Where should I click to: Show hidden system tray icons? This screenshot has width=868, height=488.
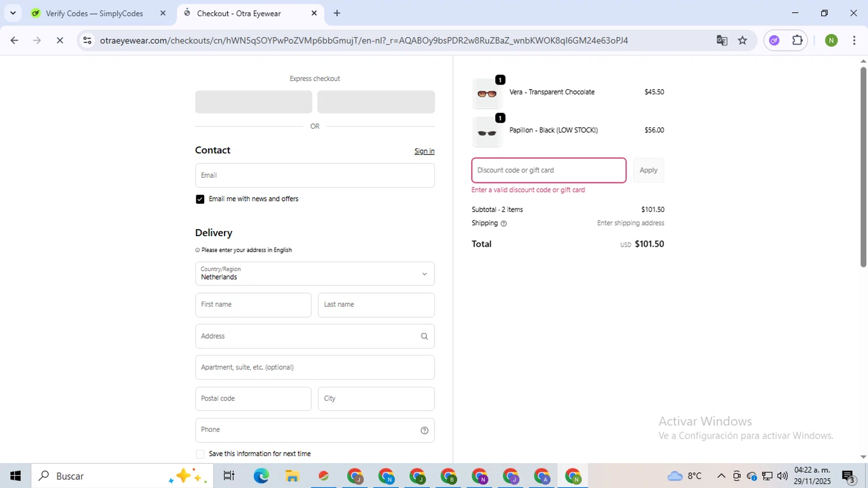click(x=721, y=476)
